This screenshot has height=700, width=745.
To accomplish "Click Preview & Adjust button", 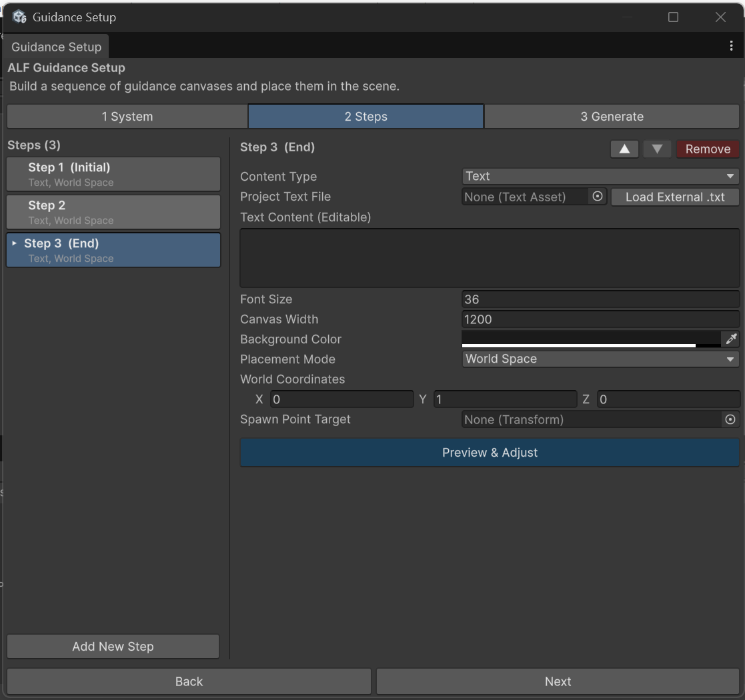I will [x=490, y=453].
